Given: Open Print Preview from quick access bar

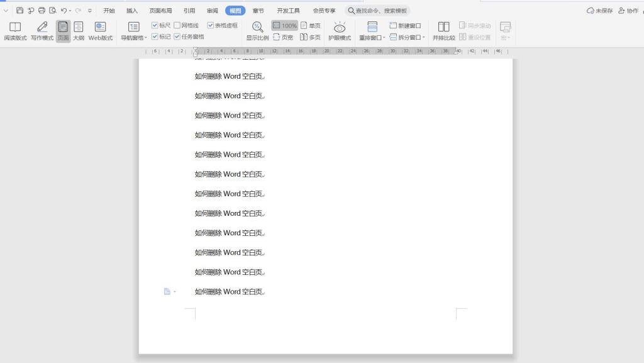Looking at the screenshot, I should [x=53, y=10].
